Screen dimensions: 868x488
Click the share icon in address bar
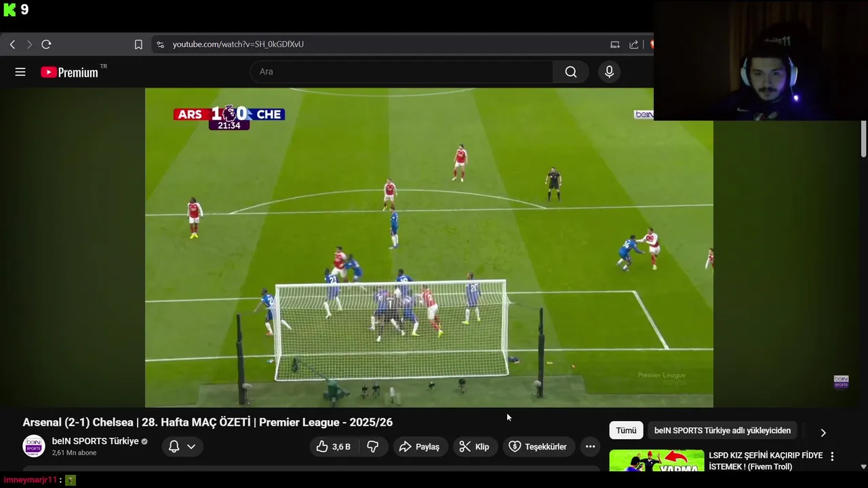click(634, 45)
